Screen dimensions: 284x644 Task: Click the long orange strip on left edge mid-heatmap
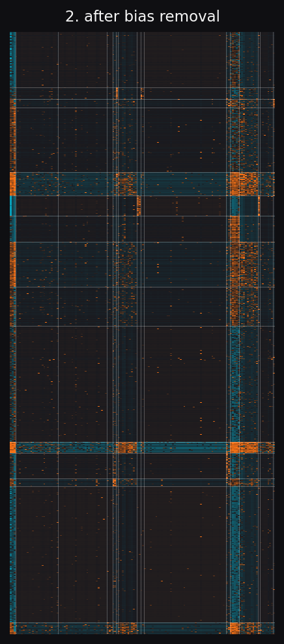coord(13,265)
